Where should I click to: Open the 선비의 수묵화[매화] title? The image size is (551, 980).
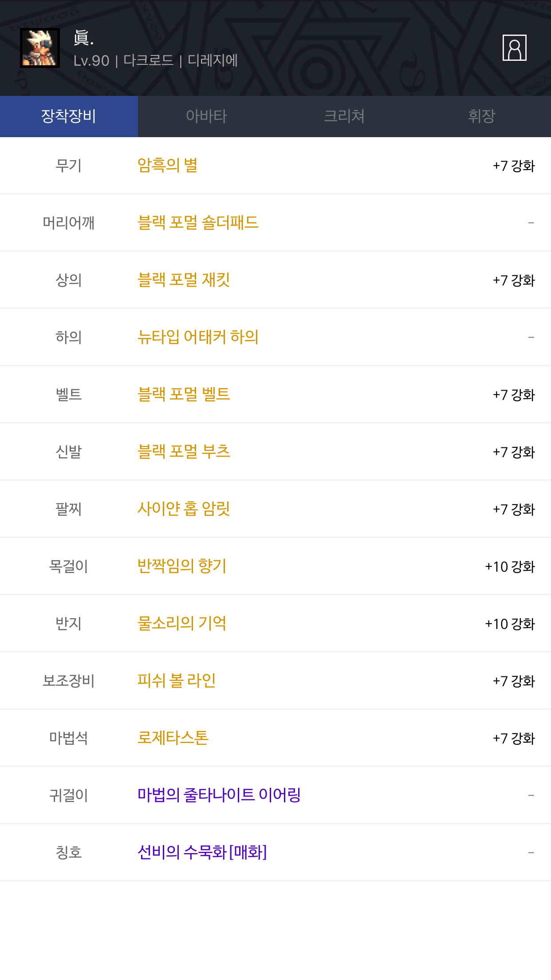pos(202,852)
